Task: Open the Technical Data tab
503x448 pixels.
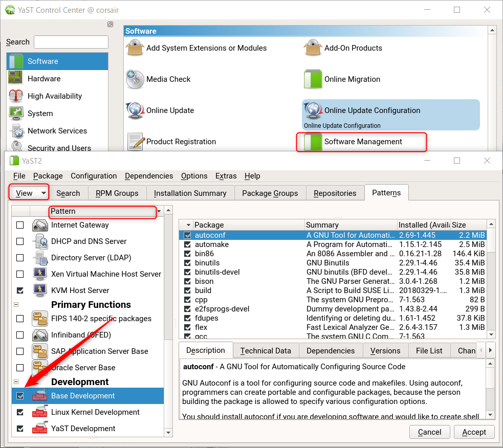Action: [x=266, y=350]
